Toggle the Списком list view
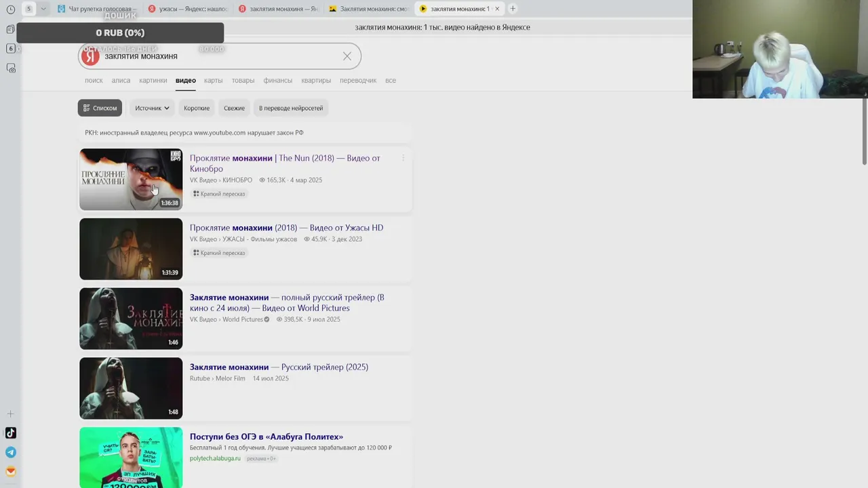 click(x=100, y=108)
